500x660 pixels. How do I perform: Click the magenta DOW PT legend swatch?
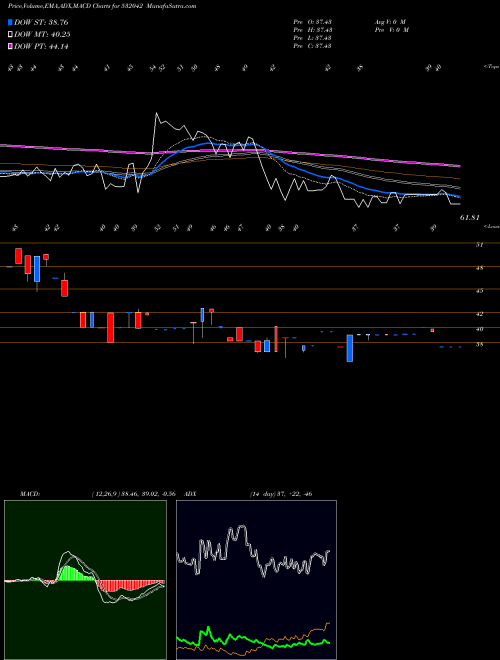(11, 46)
